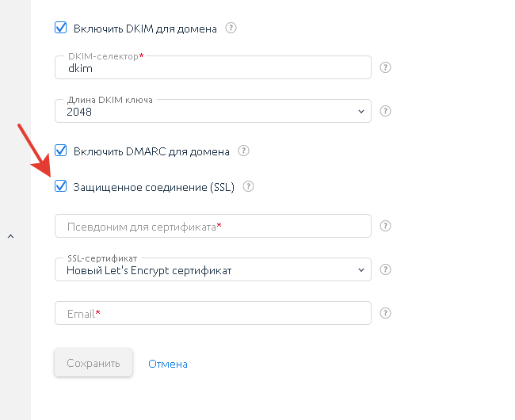The width and height of the screenshot is (515, 420).
Task: Focus the Email input field
Action: pos(213,313)
